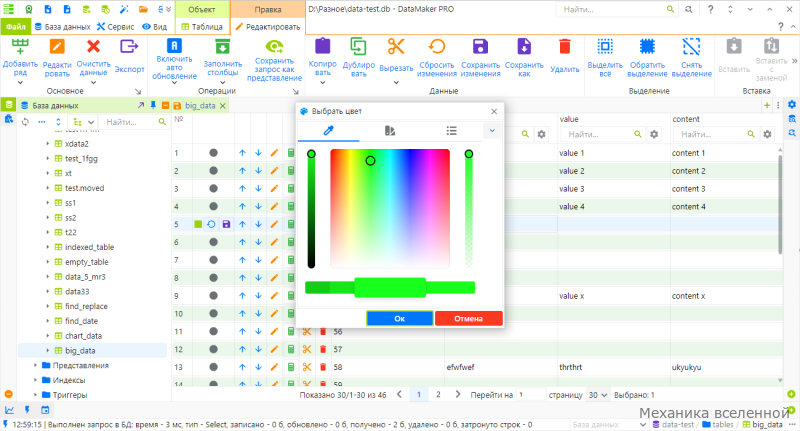This screenshot has width=800, height=431.
Task: Click the red Удалить trash icon in ribbon
Action: [x=564, y=46]
